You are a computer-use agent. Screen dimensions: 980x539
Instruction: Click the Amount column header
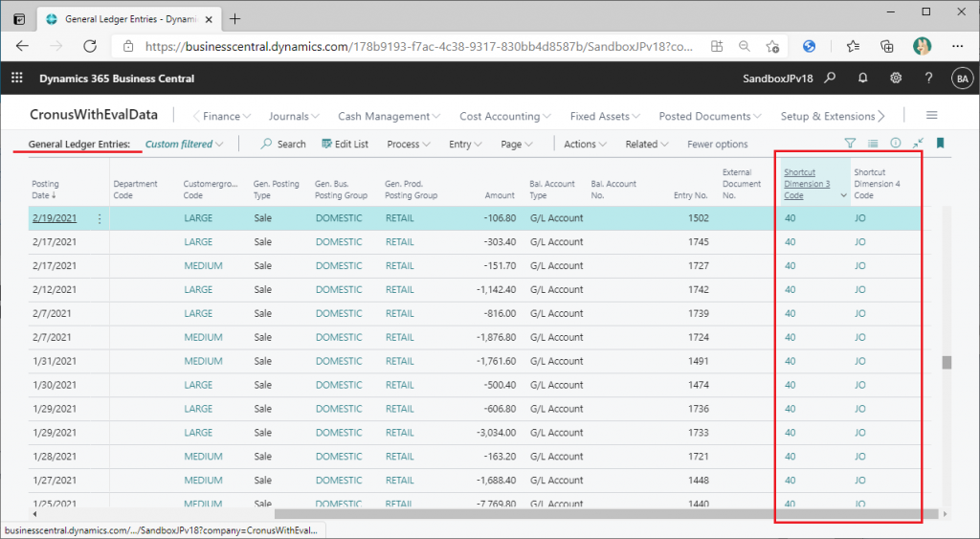click(x=500, y=195)
